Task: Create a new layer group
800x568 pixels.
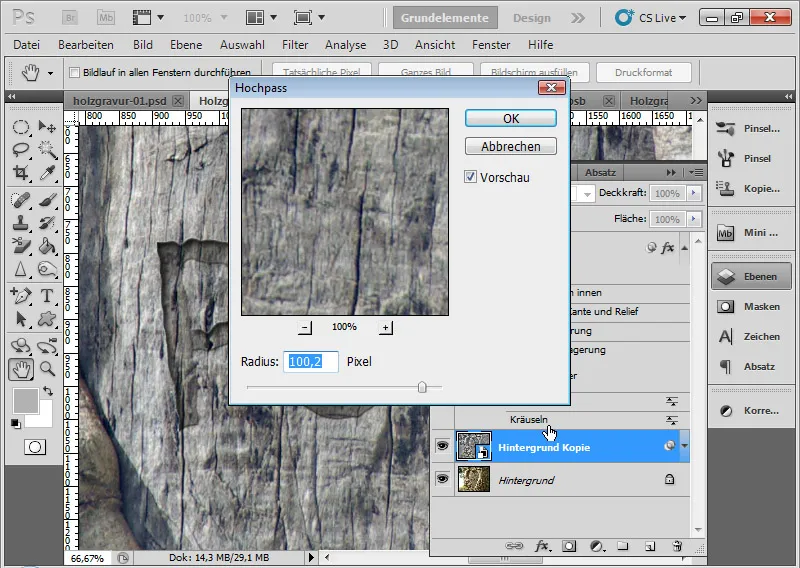Action: pyautogui.click(x=622, y=546)
